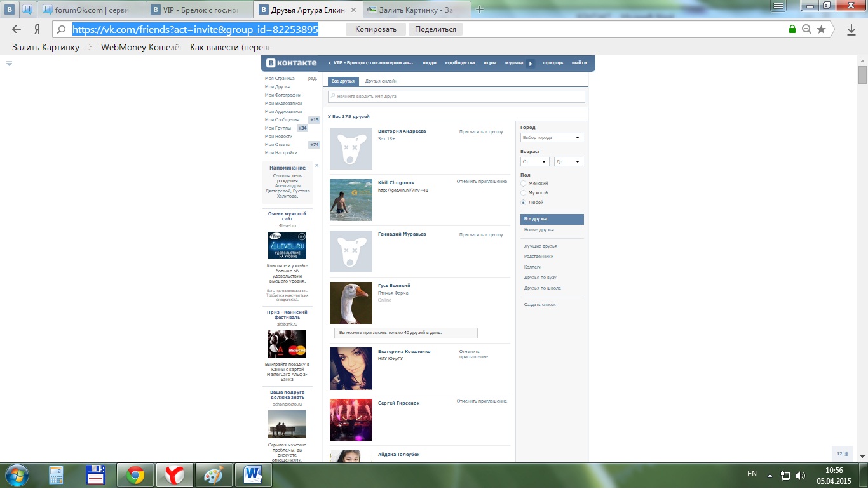This screenshot has width=868, height=489.
Task: Click the music play button in the VK header
Action: tap(530, 63)
